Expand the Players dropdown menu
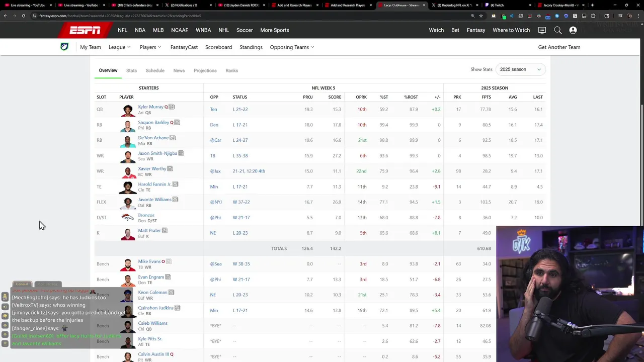This screenshot has height=362, width=644. click(150, 47)
